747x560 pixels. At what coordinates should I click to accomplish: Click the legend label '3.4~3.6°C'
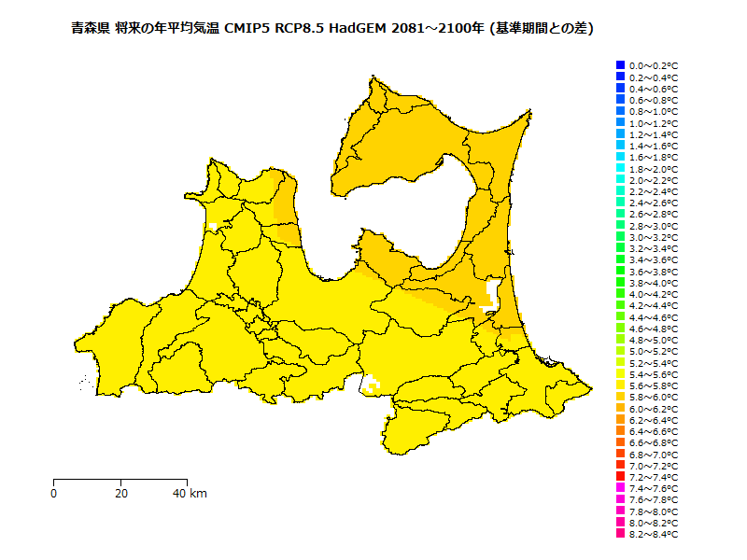coord(654,260)
